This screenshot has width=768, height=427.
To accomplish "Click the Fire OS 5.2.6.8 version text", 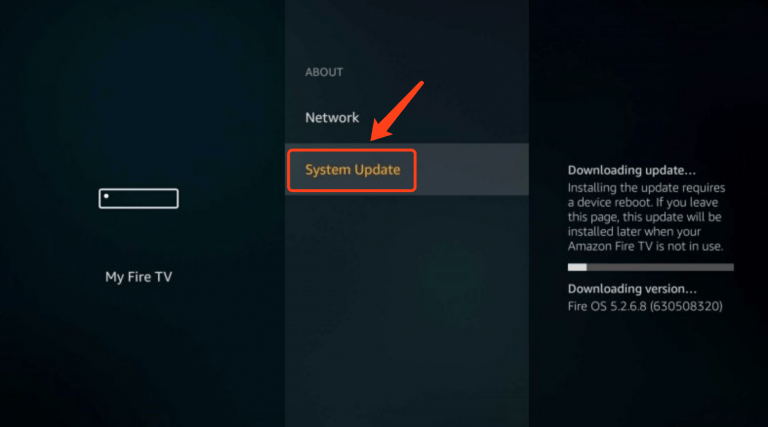I will 607,307.
